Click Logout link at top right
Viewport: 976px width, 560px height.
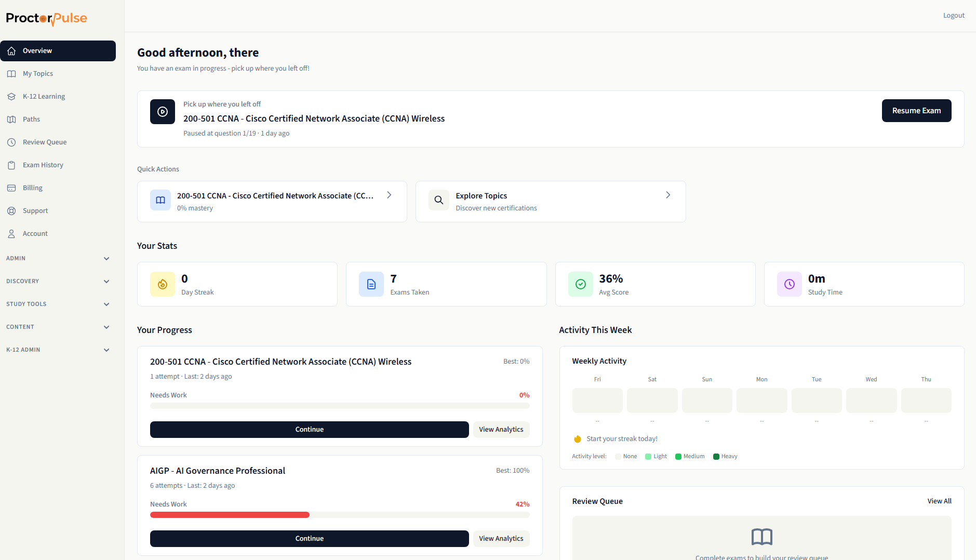[x=954, y=16]
